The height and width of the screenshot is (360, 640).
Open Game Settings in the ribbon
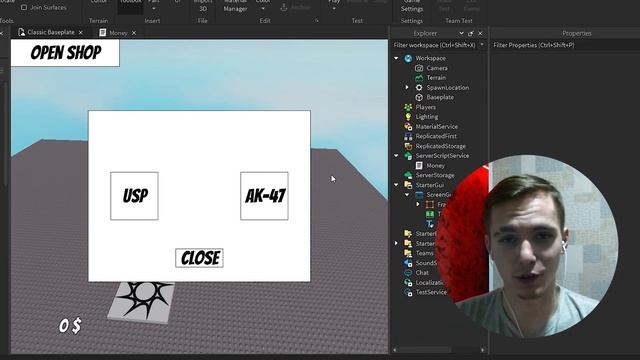pyautogui.click(x=412, y=6)
